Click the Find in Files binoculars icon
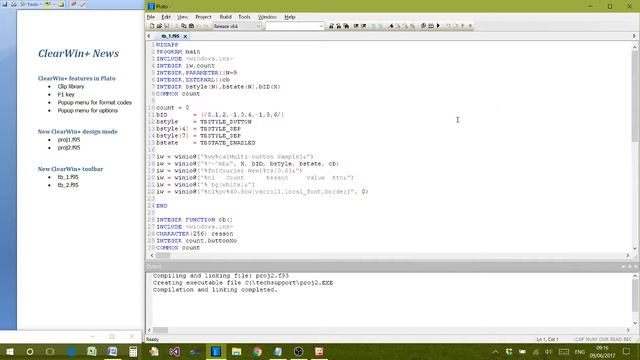The image size is (640, 360). point(346,26)
